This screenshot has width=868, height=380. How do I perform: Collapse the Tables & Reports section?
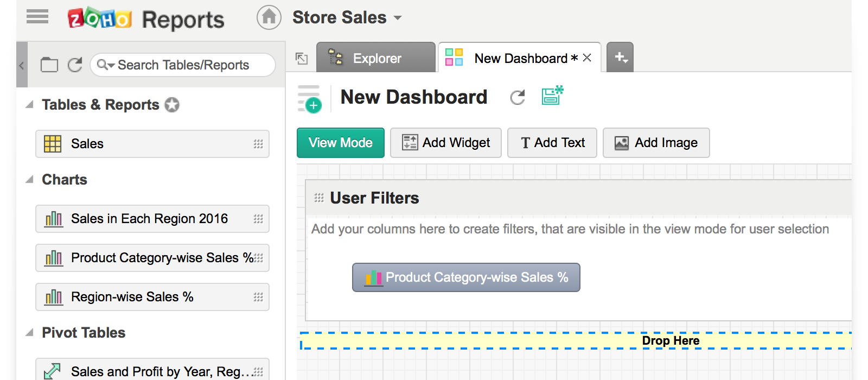click(30, 105)
